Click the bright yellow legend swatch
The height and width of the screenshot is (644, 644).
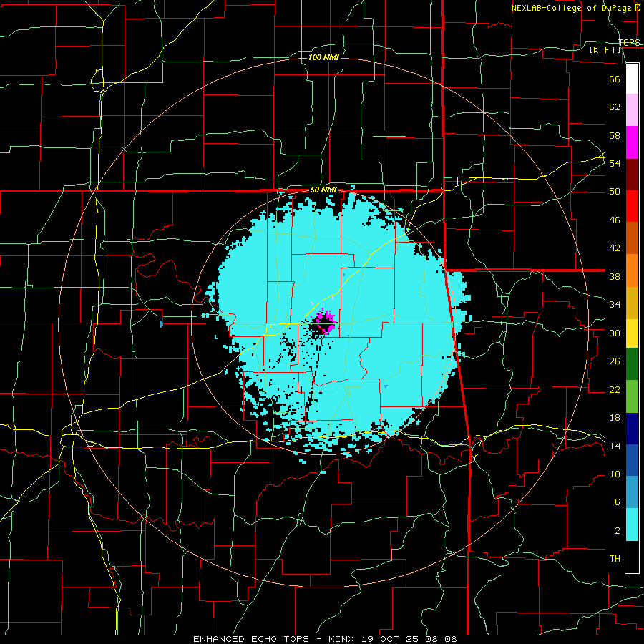pos(632,333)
